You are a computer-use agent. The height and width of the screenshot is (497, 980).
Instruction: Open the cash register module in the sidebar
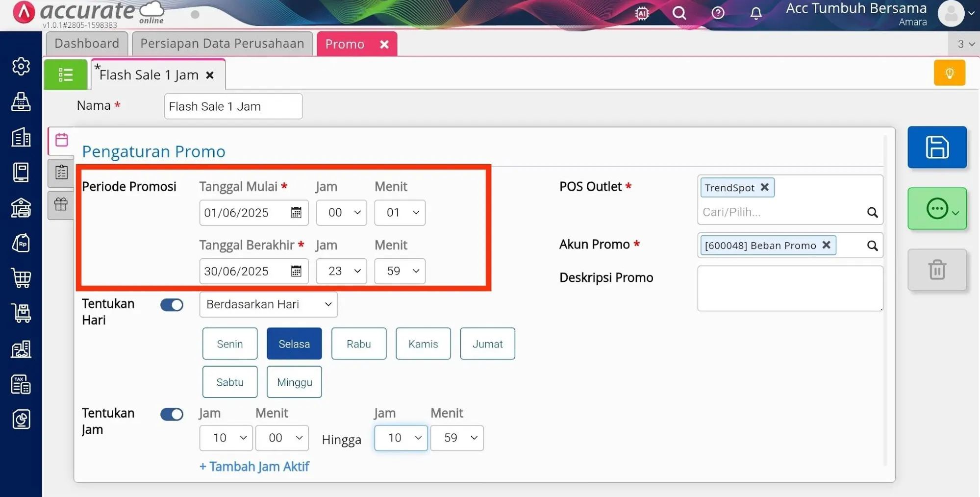tap(21, 101)
